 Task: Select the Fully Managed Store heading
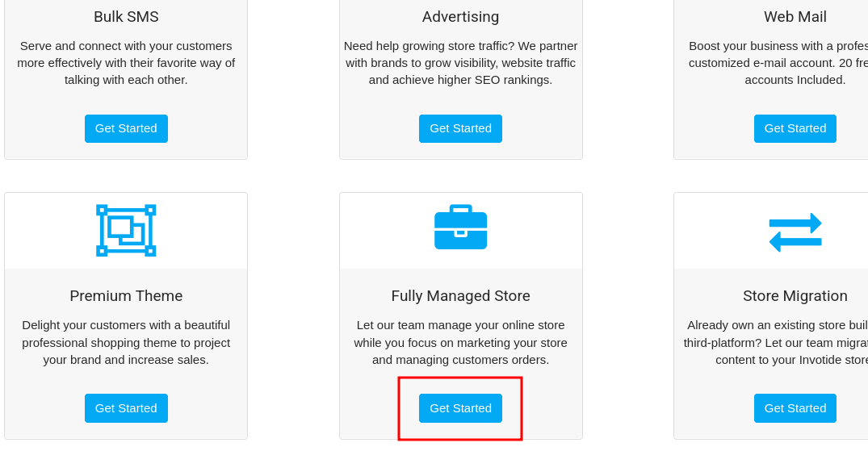click(460, 296)
